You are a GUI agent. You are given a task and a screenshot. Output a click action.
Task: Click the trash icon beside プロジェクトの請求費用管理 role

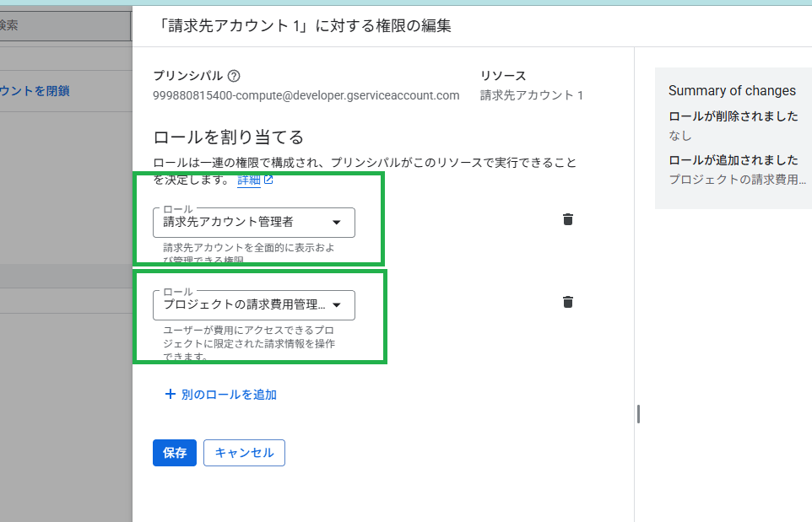[x=568, y=301]
